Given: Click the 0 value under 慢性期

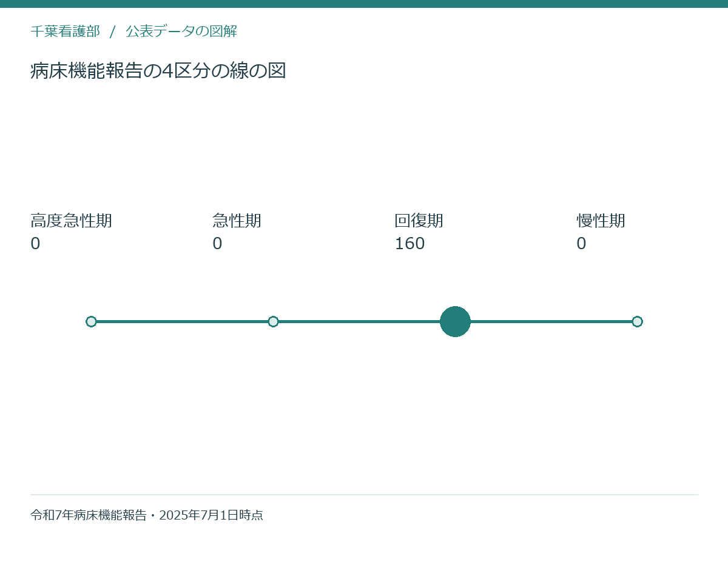Looking at the screenshot, I should coord(581,244).
